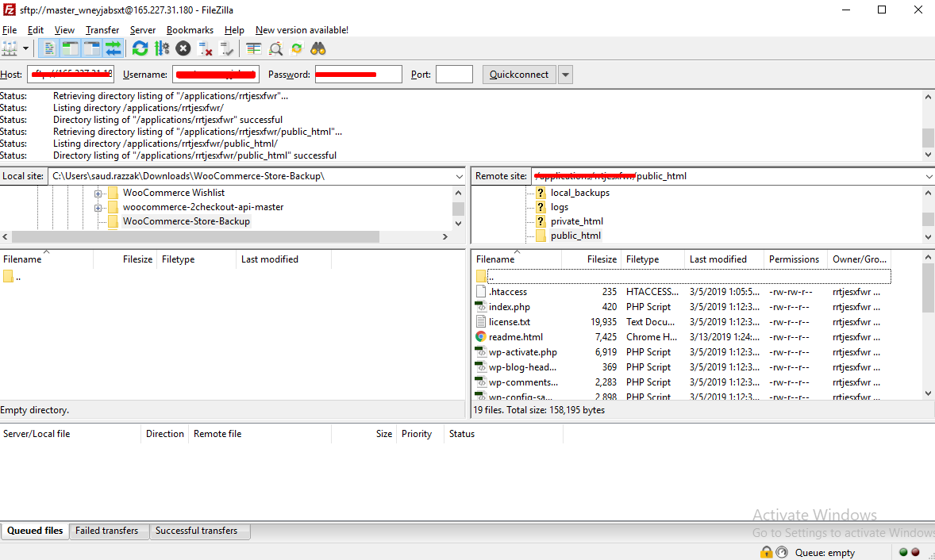The height and width of the screenshot is (560, 935).
Task: Open the View menu
Action: coord(64,30)
